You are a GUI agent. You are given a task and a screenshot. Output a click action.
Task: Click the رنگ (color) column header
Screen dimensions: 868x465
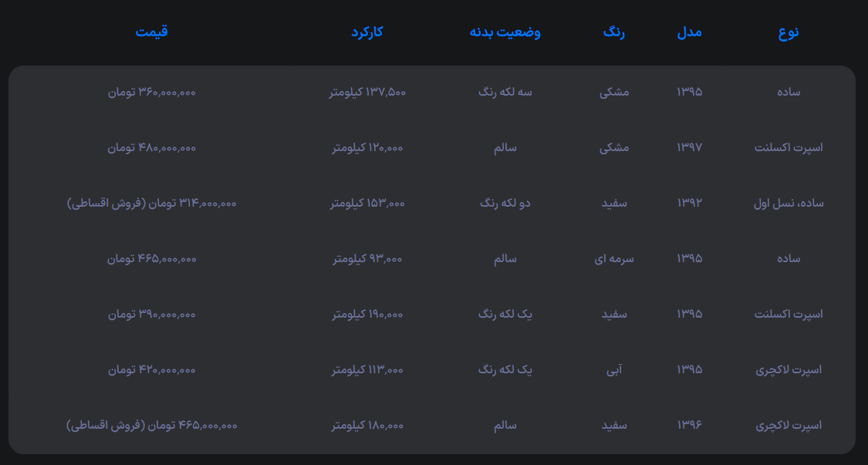click(x=614, y=32)
